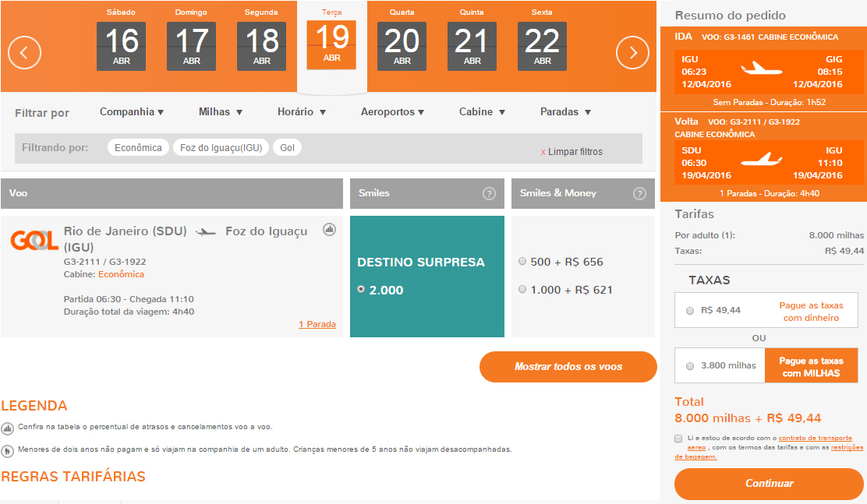Check the transport contract agreement checkbox

678,439
